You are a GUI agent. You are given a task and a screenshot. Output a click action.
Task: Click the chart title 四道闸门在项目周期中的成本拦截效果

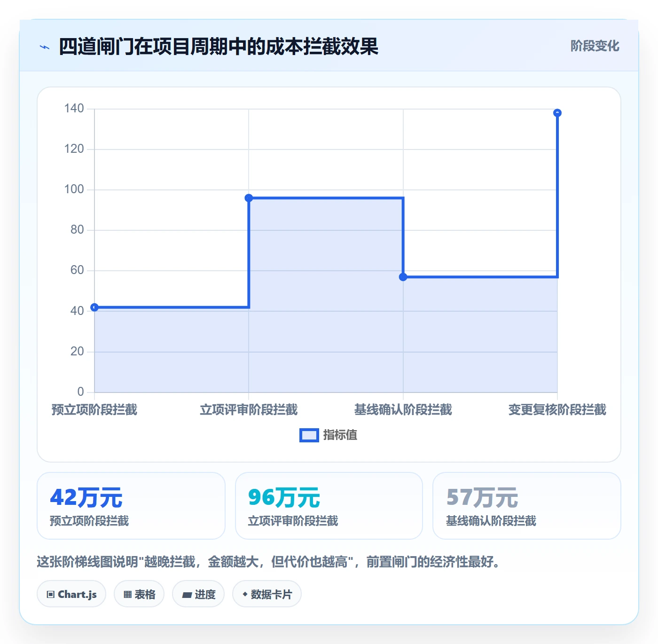click(x=219, y=47)
